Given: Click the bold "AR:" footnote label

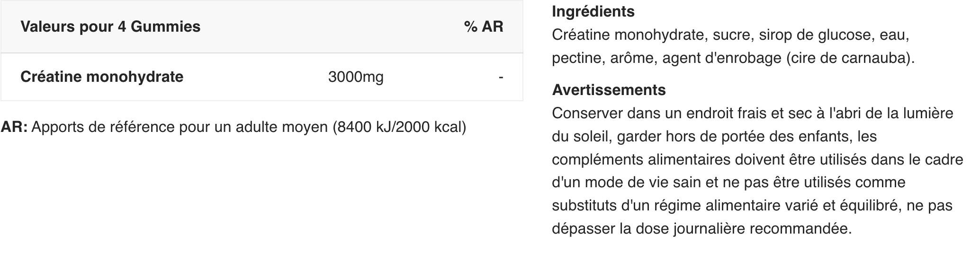Looking at the screenshot, I should (x=14, y=127).
